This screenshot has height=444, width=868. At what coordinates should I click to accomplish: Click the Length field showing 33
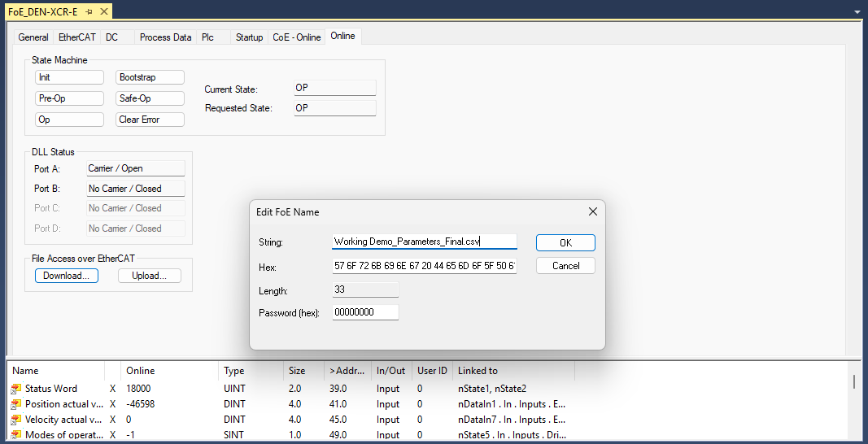click(x=365, y=289)
